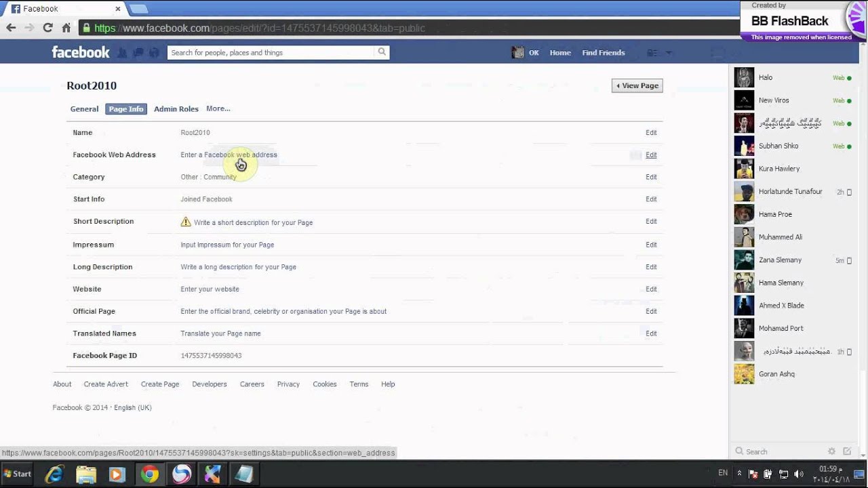
Task: Click 'Write a long description for your Page'
Action: coord(238,267)
